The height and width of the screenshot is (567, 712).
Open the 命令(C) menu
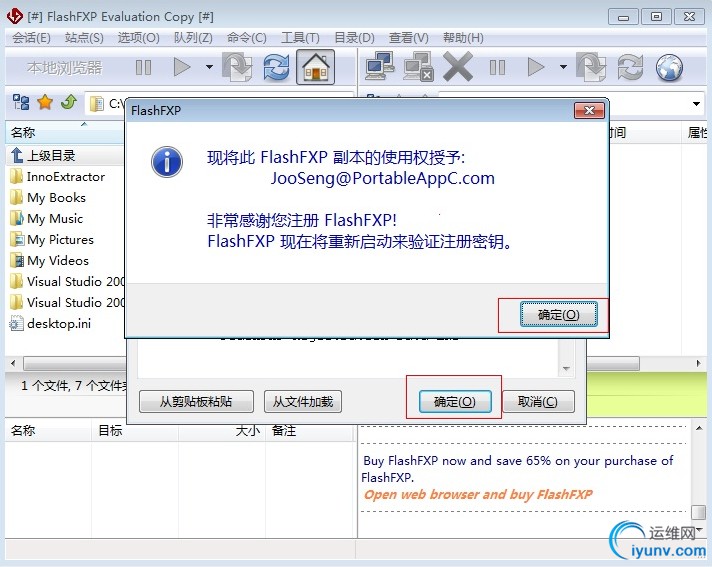pyautogui.click(x=247, y=38)
